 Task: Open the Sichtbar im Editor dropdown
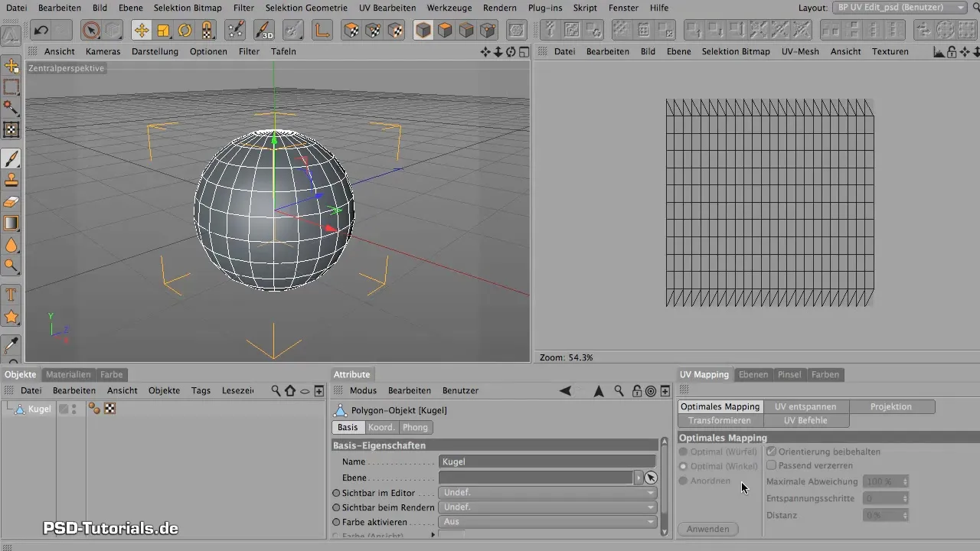(x=547, y=493)
